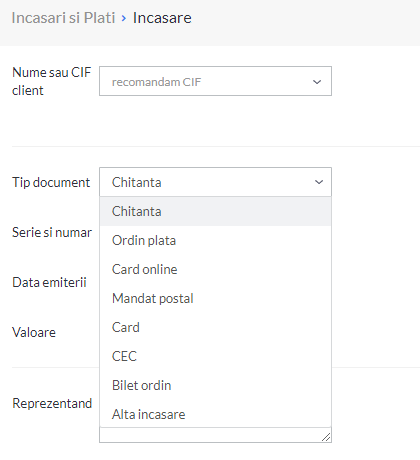The height and width of the screenshot is (460, 420).
Task: Select Alta incasare option
Action: [x=215, y=414]
